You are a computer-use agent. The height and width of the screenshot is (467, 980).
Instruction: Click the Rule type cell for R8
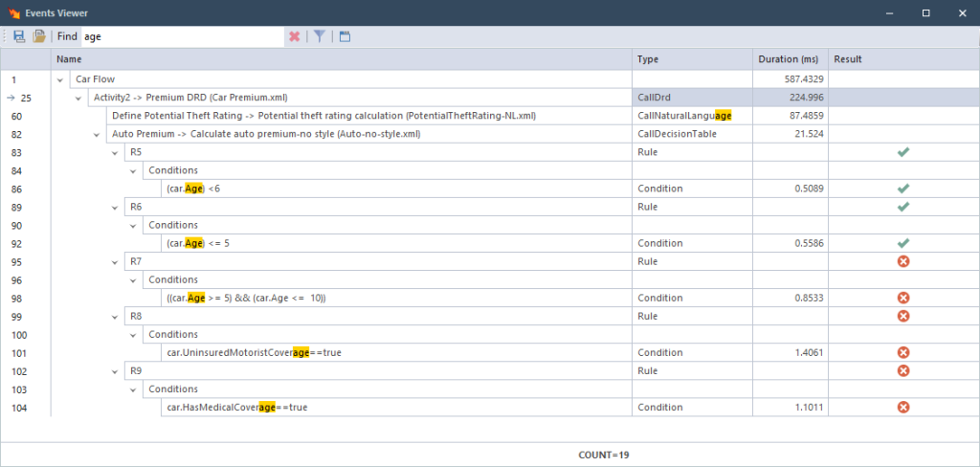(x=692, y=316)
